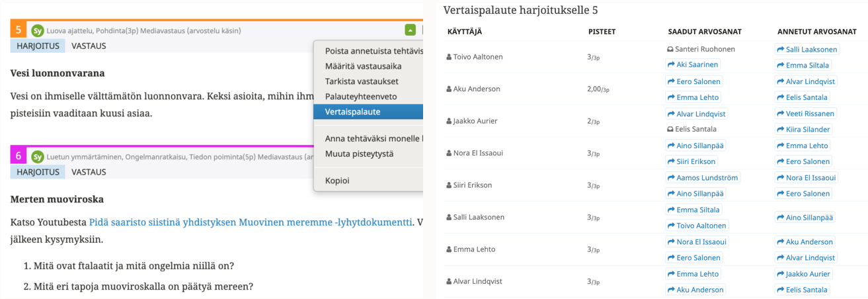
Task: Click the orange number 5 exercise badge
Action: (x=19, y=30)
